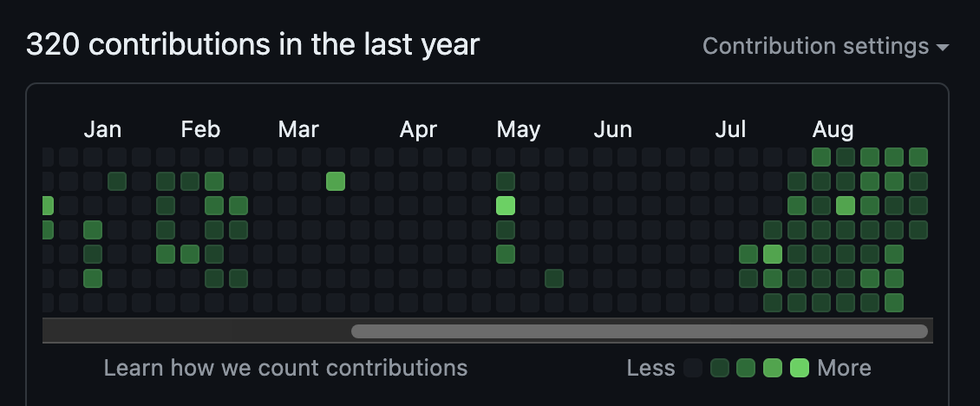Click the 320 contributions heading
The width and height of the screenshot is (980, 406).
tap(253, 45)
